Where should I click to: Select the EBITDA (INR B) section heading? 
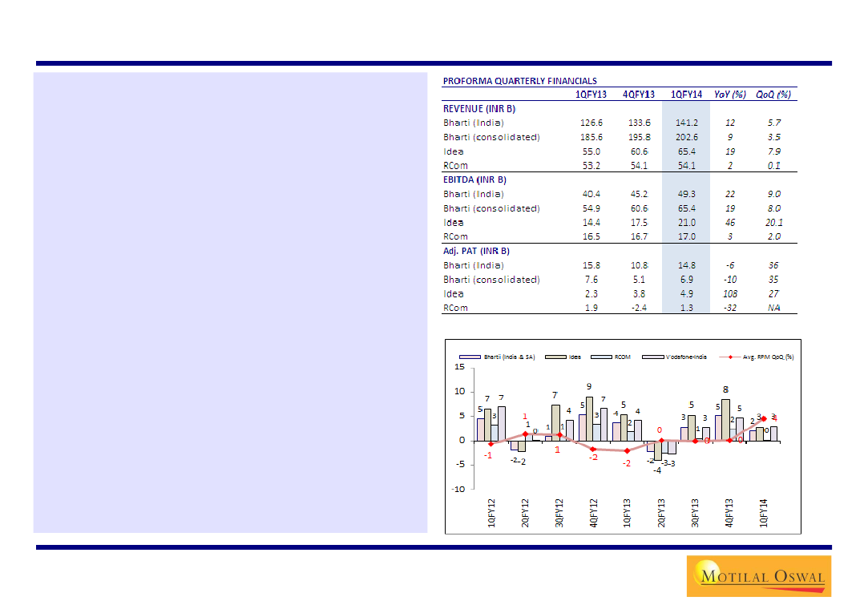coord(474,179)
